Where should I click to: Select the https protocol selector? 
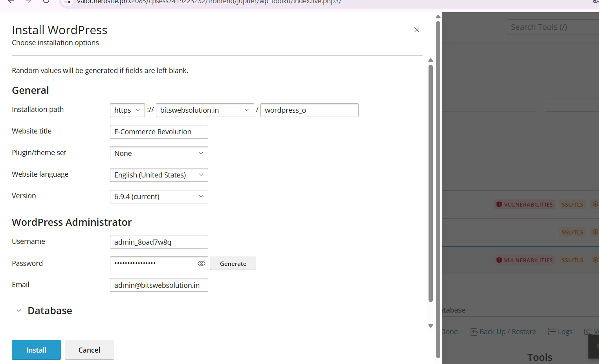coord(127,110)
